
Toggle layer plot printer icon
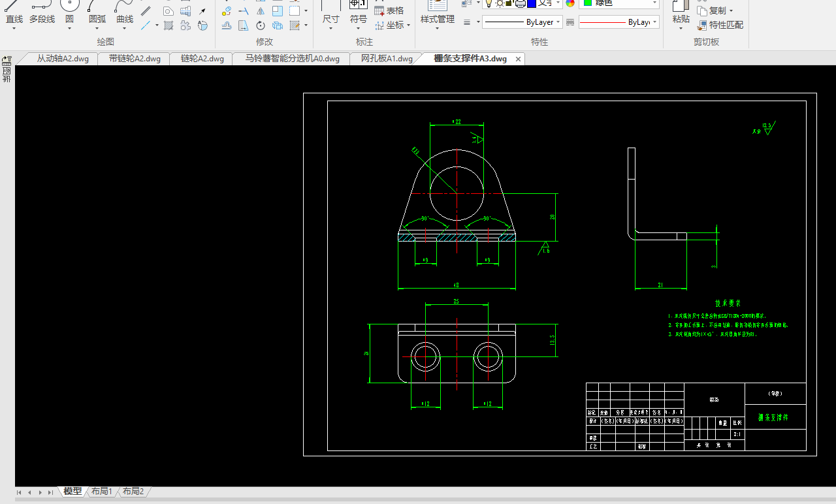(x=520, y=3)
